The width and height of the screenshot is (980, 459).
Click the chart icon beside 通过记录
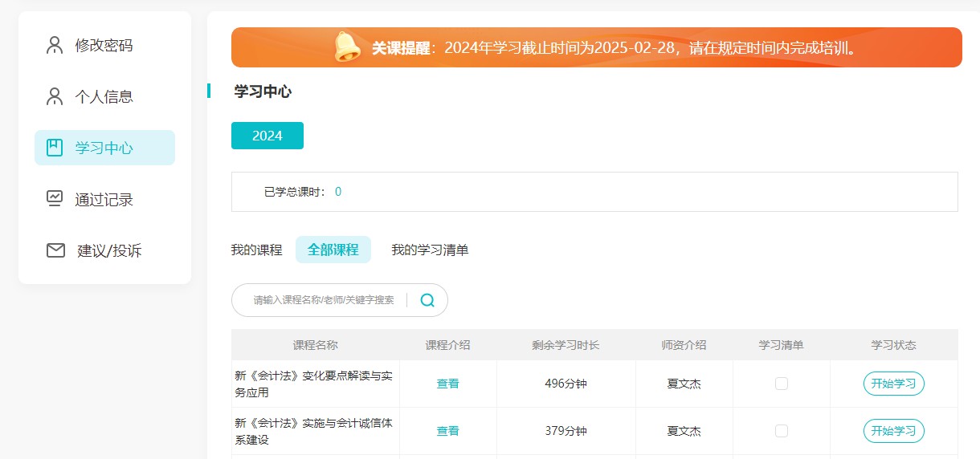tap(55, 198)
